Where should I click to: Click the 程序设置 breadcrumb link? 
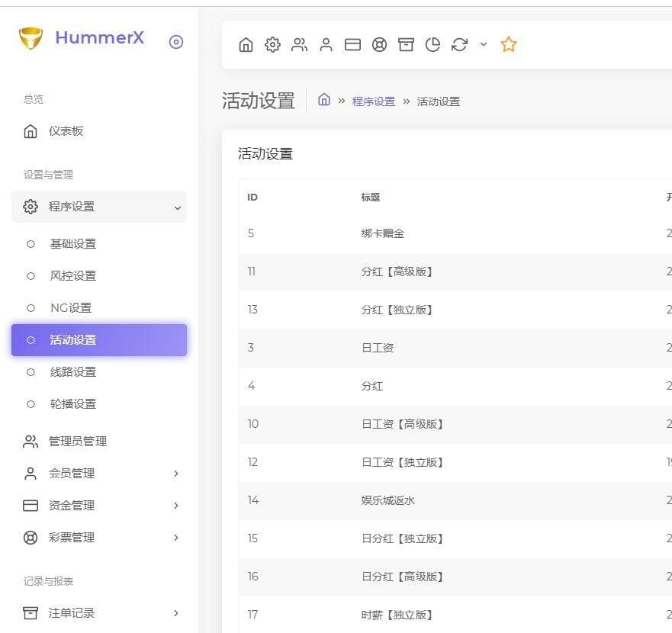[374, 101]
